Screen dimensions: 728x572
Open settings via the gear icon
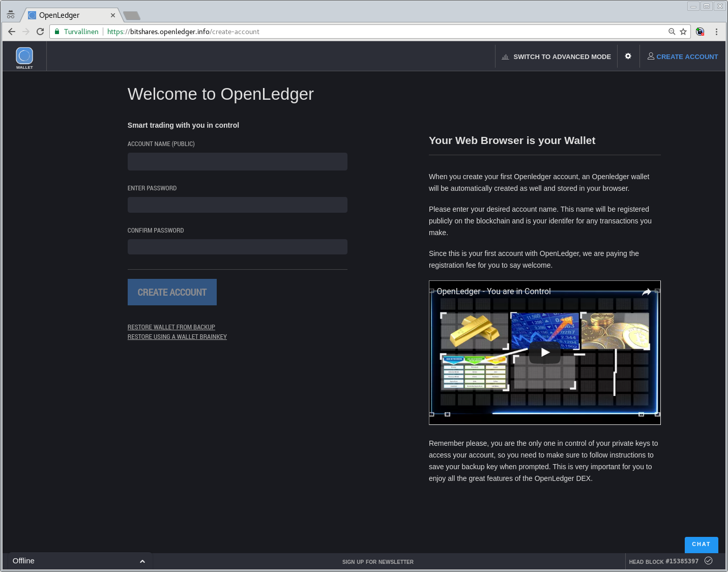pyautogui.click(x=628, y=56)
